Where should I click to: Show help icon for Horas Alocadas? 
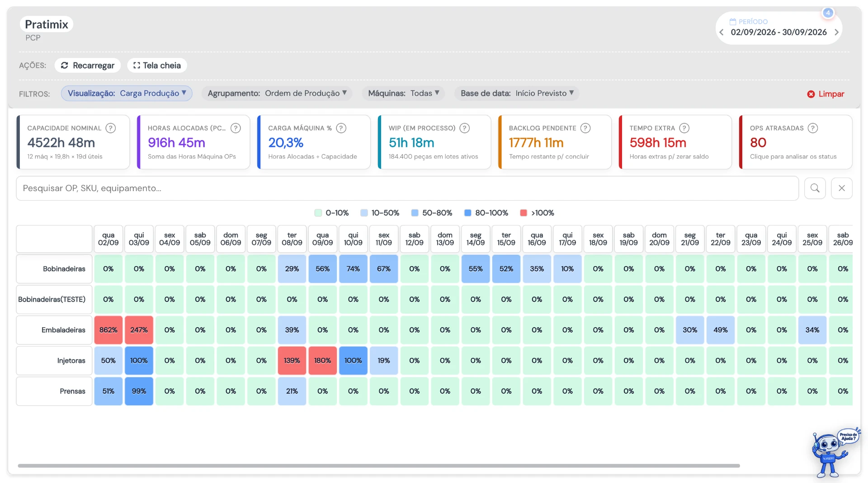click(236, 128)
